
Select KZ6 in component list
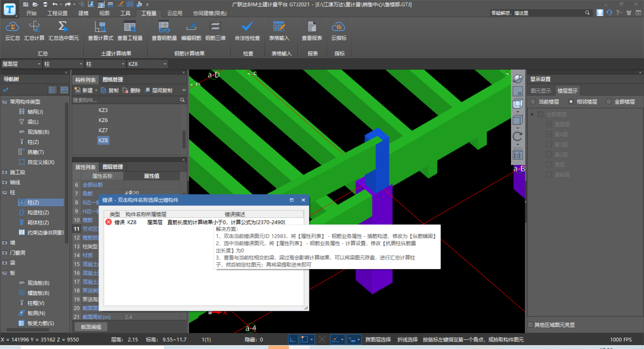[103, 120]
